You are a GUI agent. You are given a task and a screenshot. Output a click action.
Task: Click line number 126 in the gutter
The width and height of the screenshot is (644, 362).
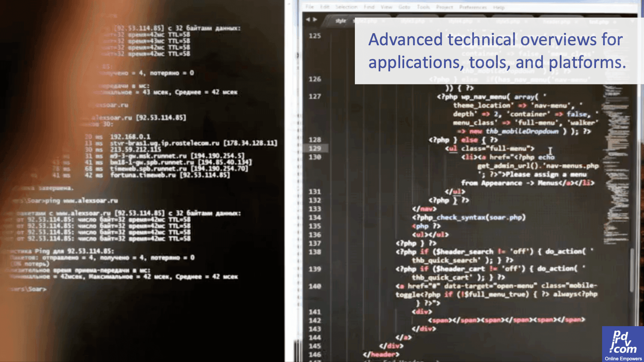pyautogui.click(x=315, y=79)
